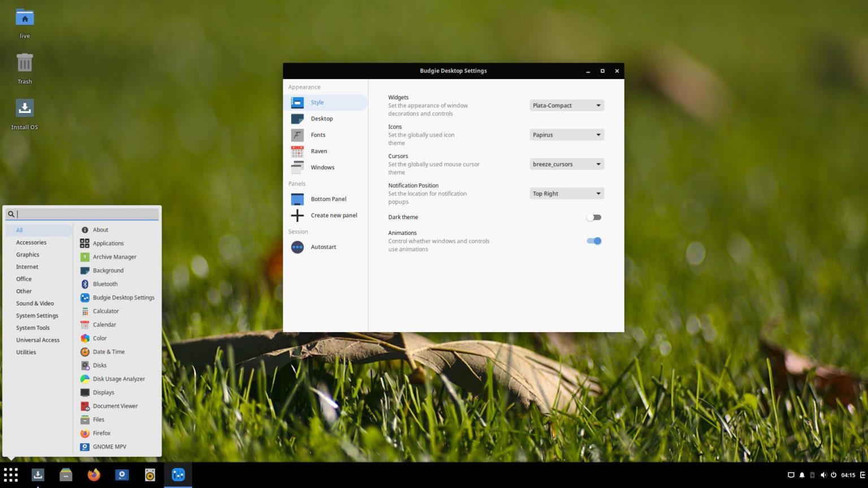Open the Color settings entry
This screenshot has width=868, height=488.
tap(99, 338)
